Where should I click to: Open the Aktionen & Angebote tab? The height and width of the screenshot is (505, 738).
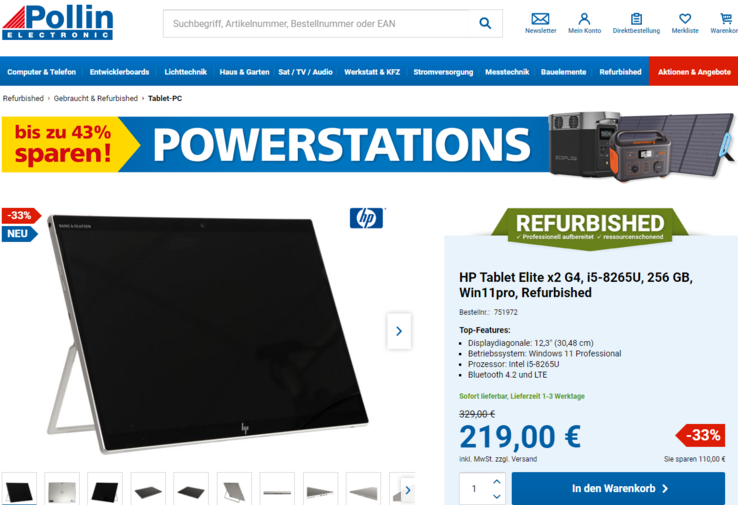pyautogui.click(x=694, y=72)
